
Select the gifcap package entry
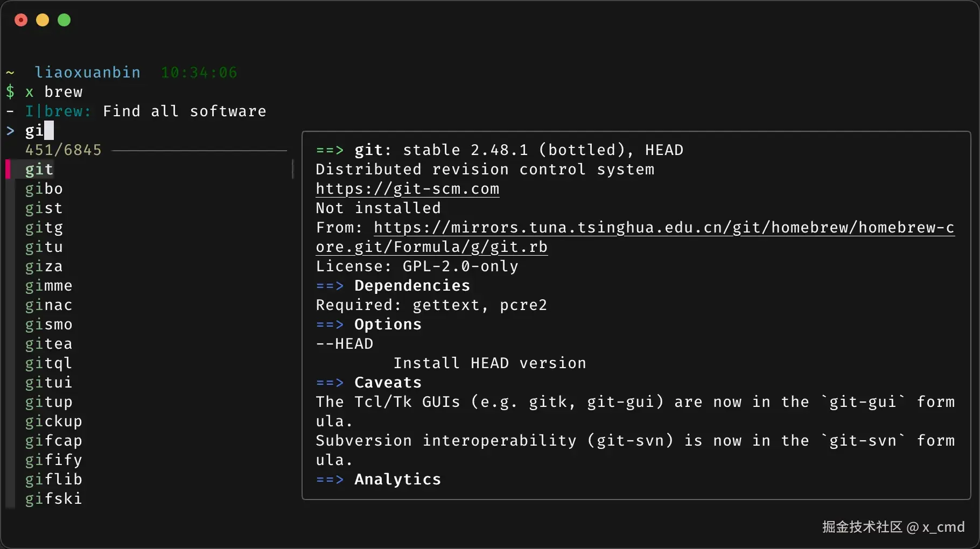(54, 441)
